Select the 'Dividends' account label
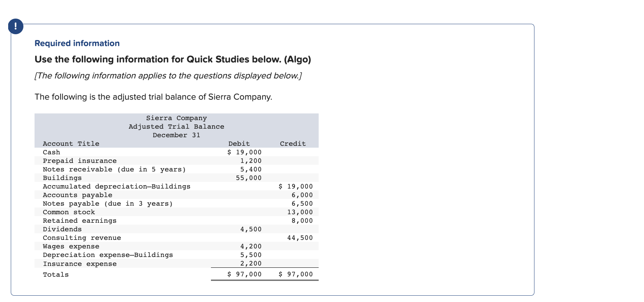 point(62,229)
